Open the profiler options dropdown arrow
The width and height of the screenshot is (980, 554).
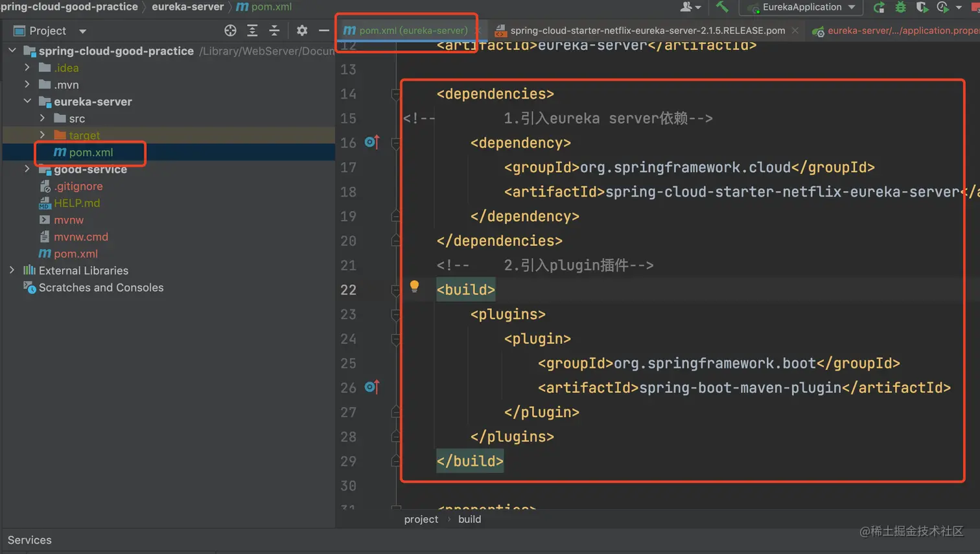tap(959, 8)
